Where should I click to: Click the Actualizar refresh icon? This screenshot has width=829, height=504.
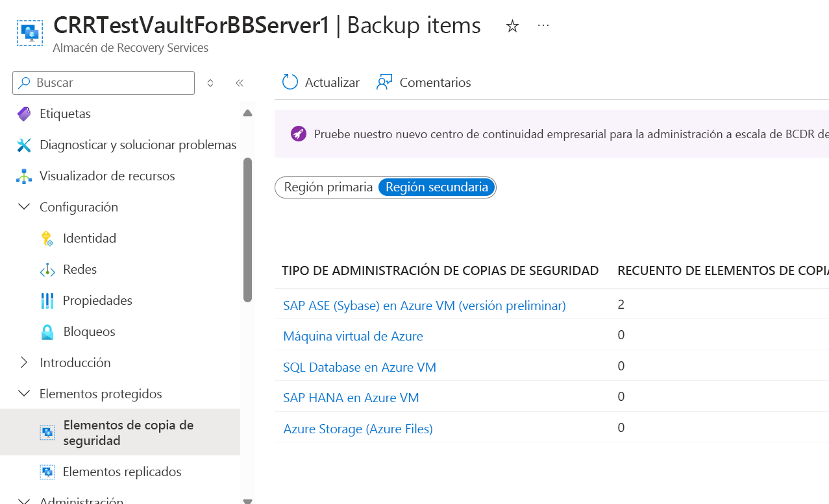pyautogui.click(x=290, y=82)
